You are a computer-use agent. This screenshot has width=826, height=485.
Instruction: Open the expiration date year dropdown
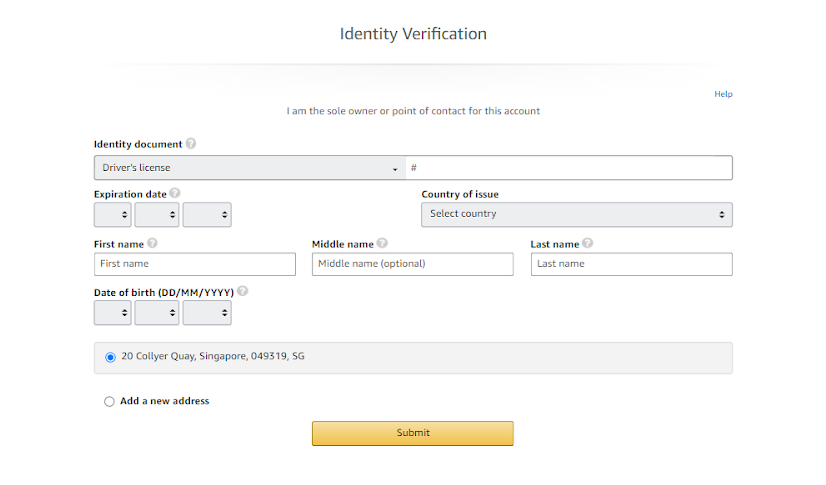pos(207,215)
